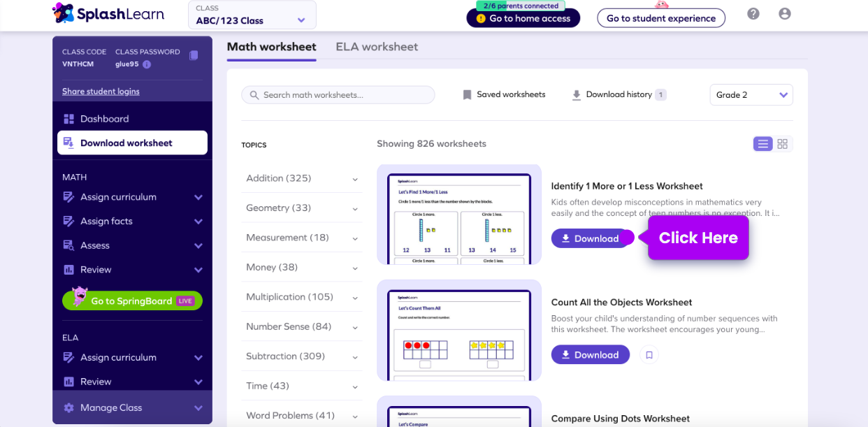Viewport: 868px width, 427px height.
Task: Click the Search math worksheets field
Action: (338, 95)
